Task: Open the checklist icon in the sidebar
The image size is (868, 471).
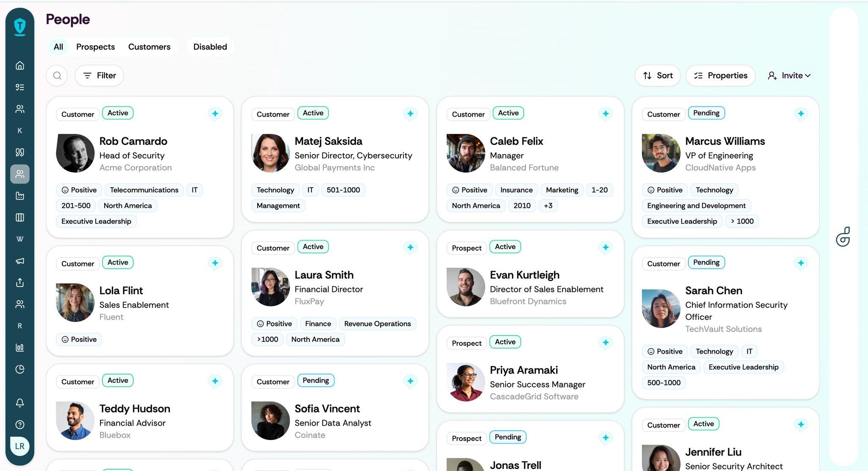Action: point(20,87)
